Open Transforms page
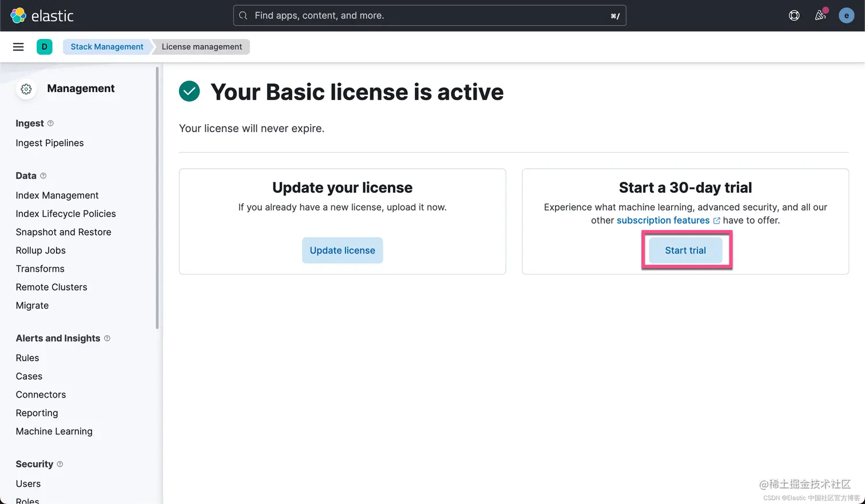Image resolution: width=865 pixels, height=504 pixels. click(x=40, y=269)
